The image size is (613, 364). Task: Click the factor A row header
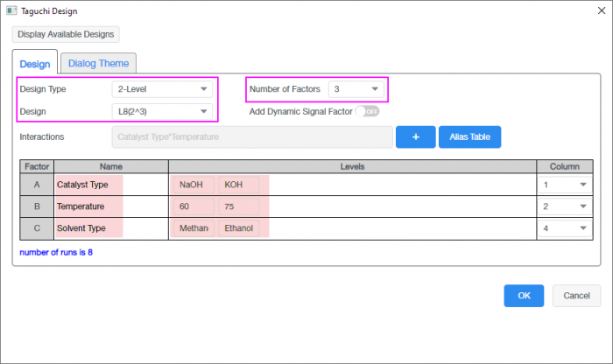37,185
